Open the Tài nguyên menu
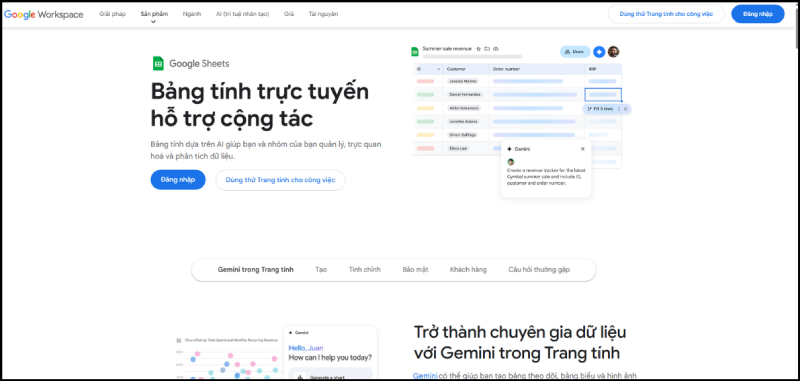 323,14
